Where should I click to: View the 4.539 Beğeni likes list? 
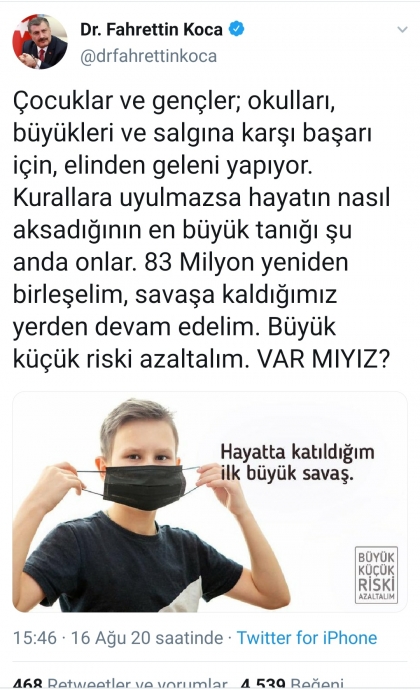point(292,683)
